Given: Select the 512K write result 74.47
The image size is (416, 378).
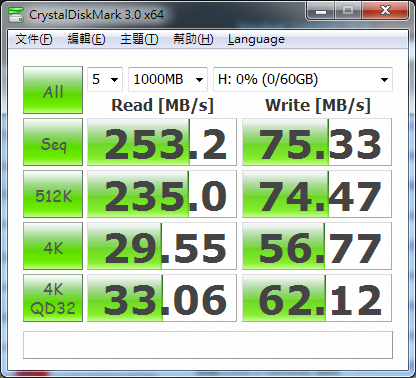Looking at the screenshot, I should click(x=317, y=194).
